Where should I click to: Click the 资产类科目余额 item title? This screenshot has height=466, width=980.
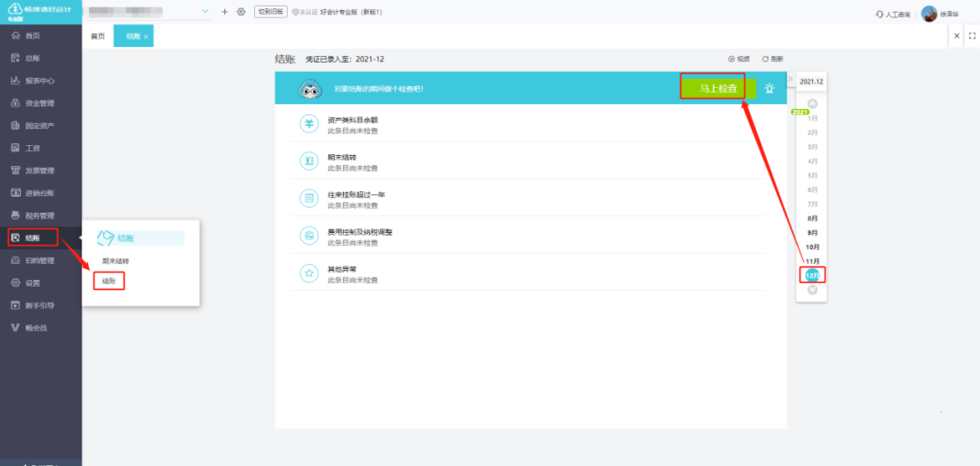(353, 120)
